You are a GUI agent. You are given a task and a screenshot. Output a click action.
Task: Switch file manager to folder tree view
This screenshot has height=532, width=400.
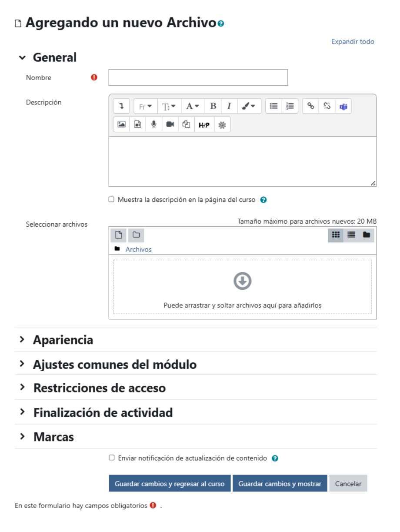click(367, 235)
